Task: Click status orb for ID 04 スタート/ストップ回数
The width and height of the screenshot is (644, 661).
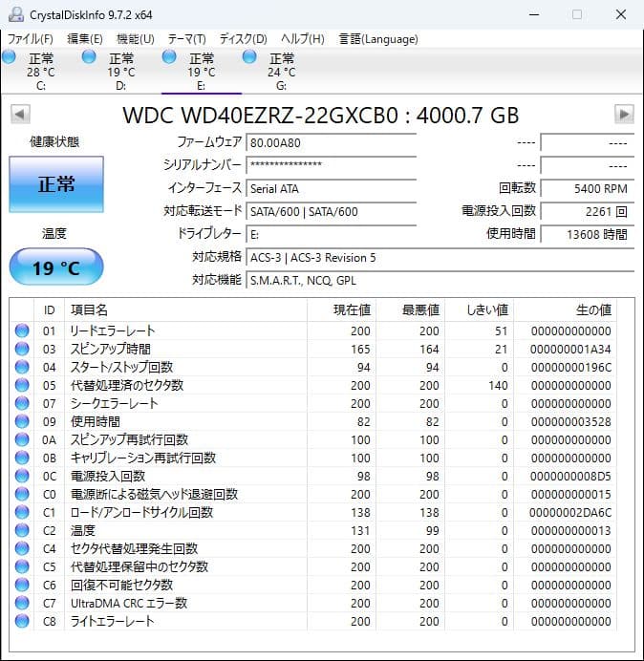Action: pos(22,367)
